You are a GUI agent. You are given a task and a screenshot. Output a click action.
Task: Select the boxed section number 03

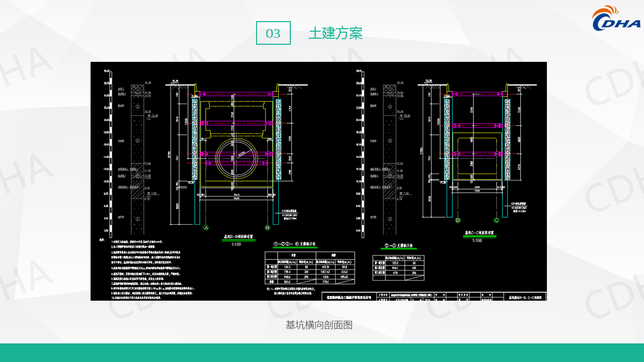point(273,33)
